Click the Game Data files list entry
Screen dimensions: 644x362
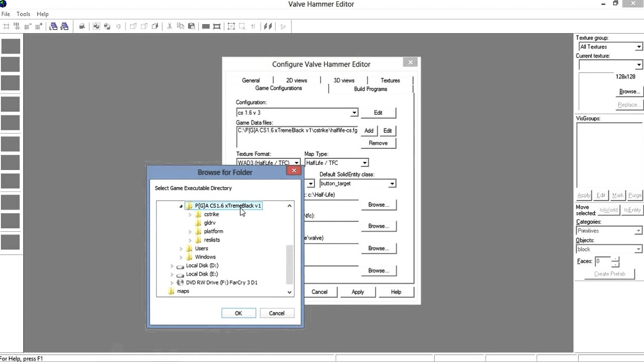(297, 130)
